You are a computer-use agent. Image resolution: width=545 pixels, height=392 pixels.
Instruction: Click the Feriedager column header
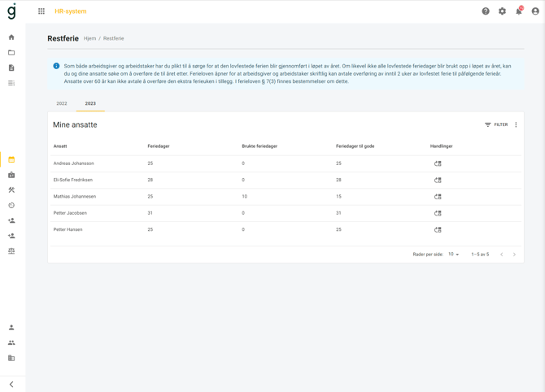coord(159,146)
